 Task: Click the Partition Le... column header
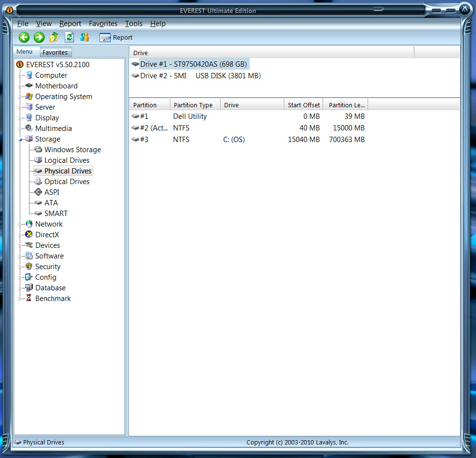[346, 105]
